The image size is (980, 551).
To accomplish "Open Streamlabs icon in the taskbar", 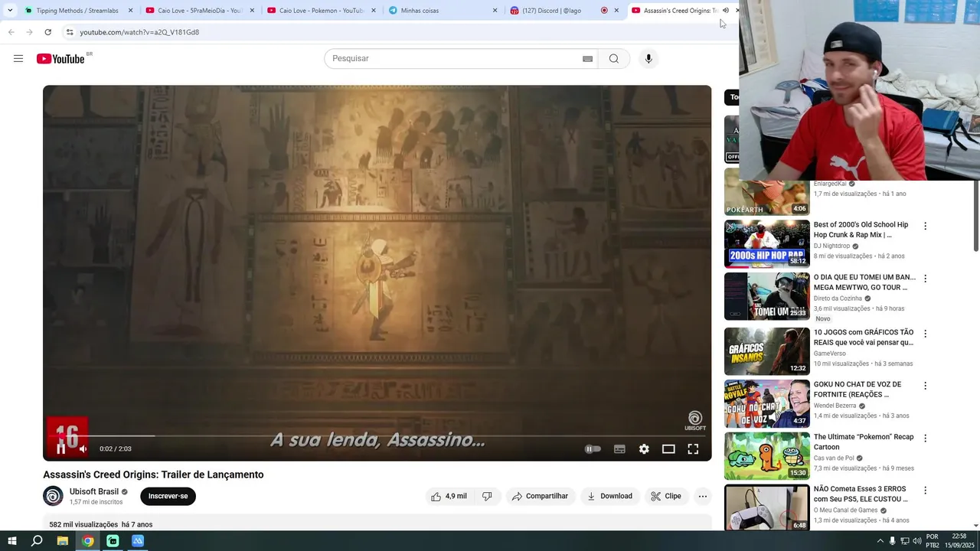I will coord(113,541).
